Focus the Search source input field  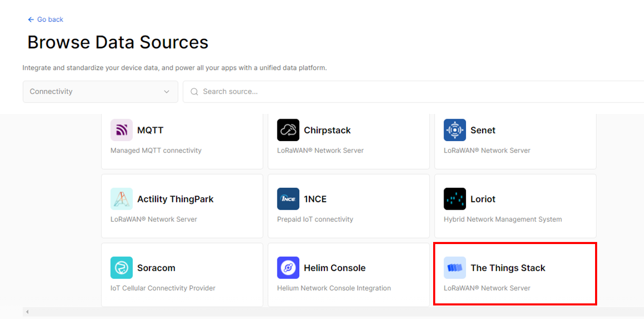click(413, 92)
